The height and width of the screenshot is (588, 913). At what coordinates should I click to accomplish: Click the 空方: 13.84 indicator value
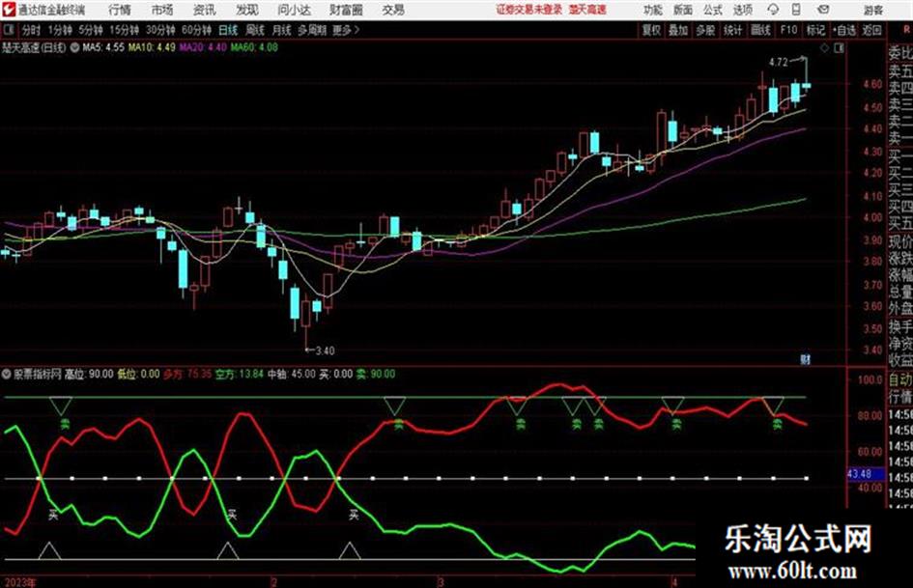(240, 374)
